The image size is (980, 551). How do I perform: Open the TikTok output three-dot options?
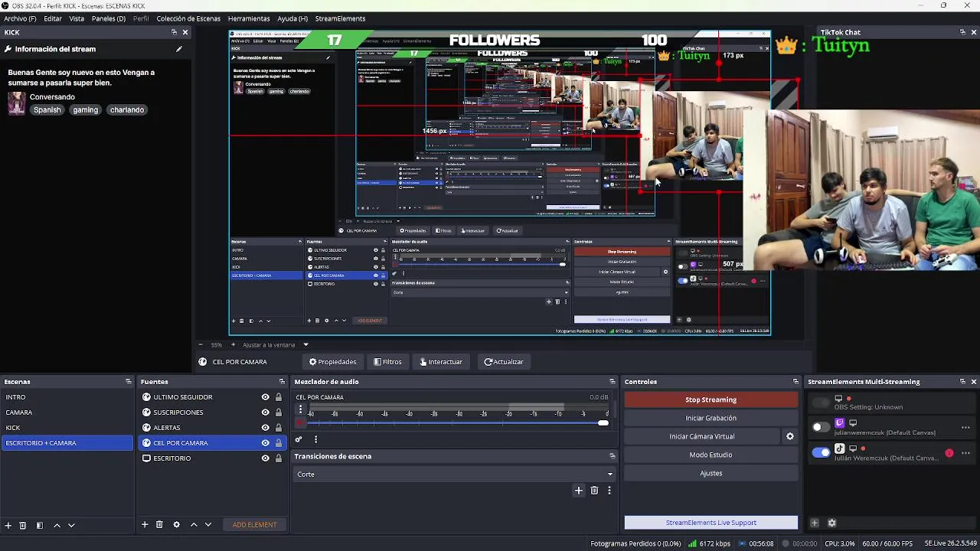(965, 453)
